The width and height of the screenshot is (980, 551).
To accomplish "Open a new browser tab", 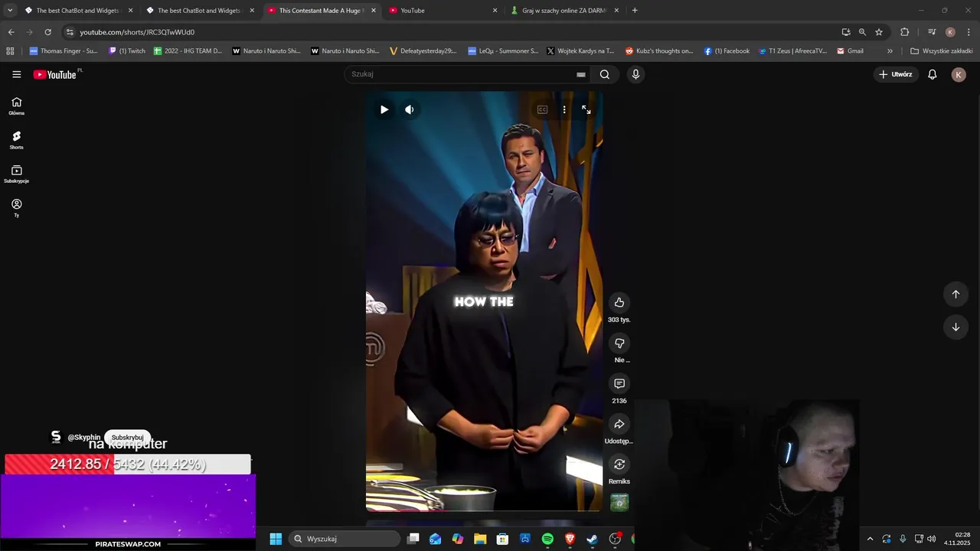I will [635, 11].
